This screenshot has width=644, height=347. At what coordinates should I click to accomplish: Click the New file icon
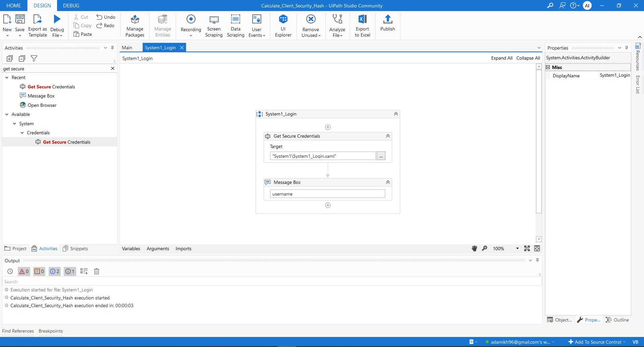[7, 19]
